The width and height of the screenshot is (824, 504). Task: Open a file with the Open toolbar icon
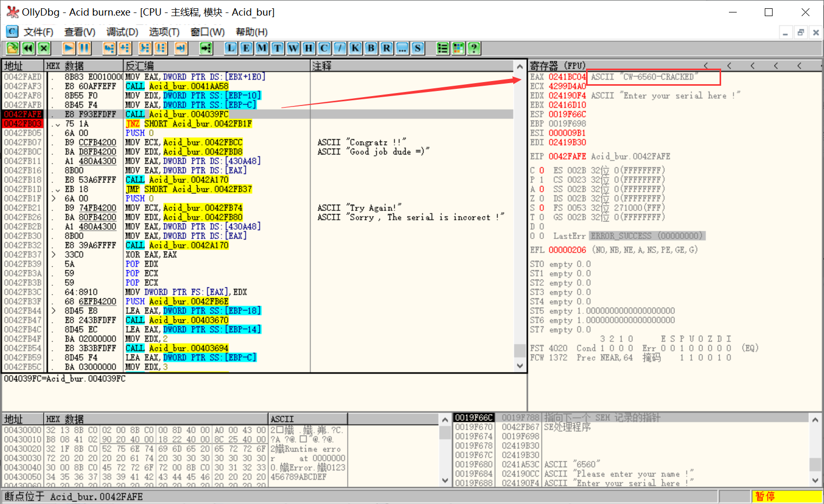point(12,48)
